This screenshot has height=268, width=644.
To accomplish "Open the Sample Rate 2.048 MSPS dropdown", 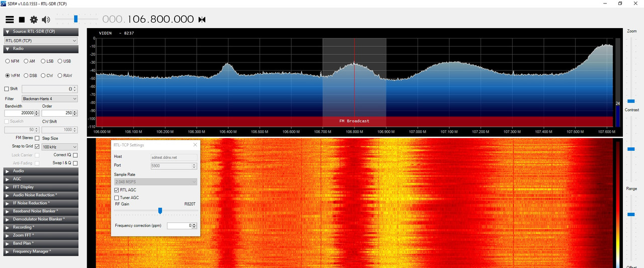I will [x=155, y=182].
